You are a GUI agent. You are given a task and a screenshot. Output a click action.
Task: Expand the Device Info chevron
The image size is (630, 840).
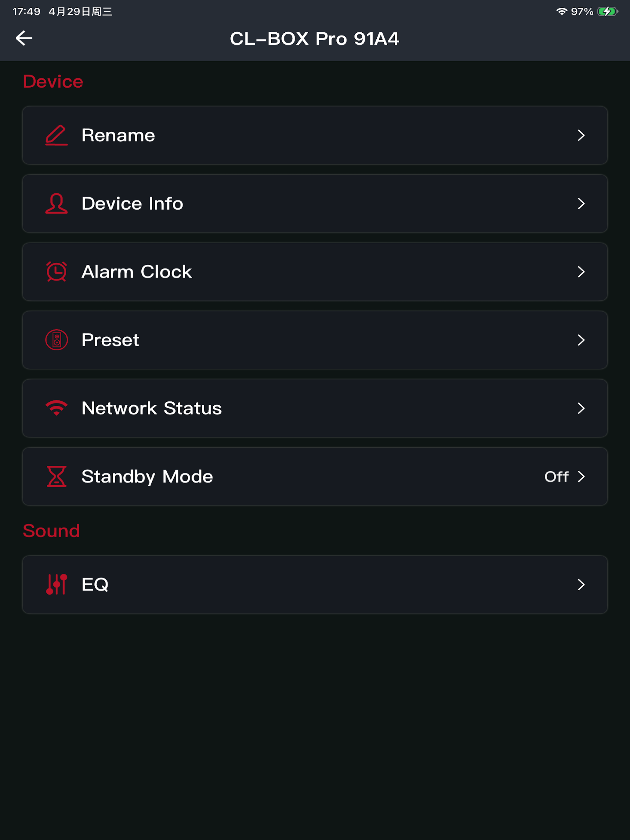click(581, 204)
